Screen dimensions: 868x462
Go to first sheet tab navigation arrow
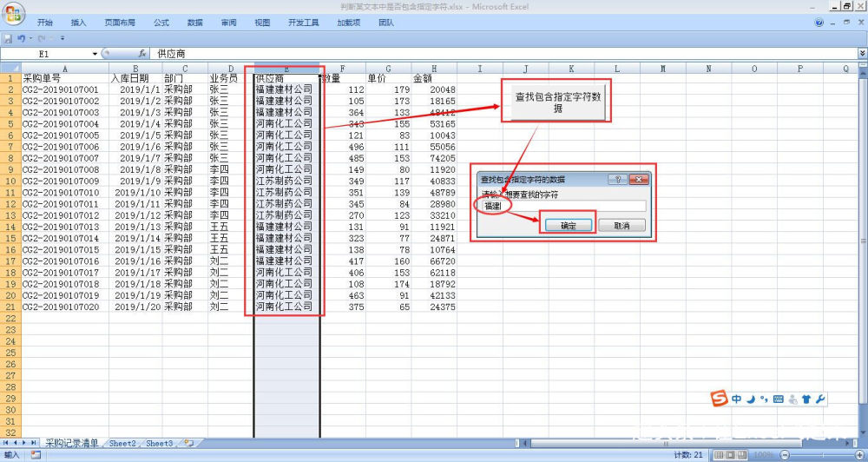(6, 443)
